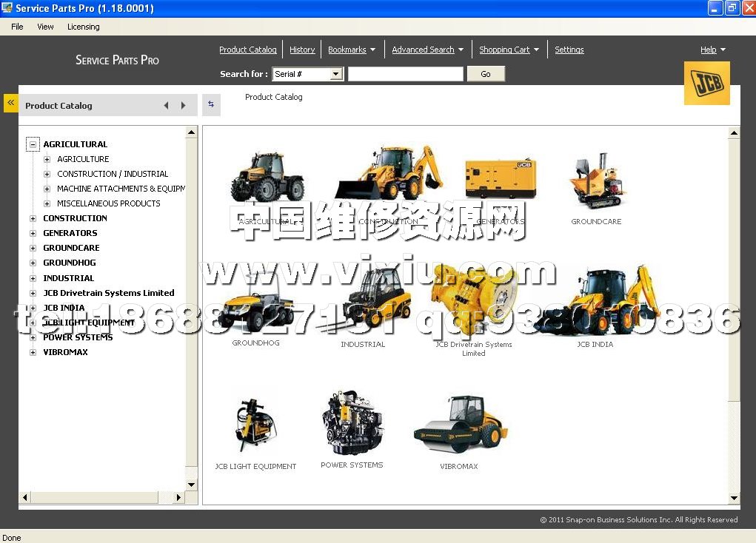Click the search text input field

(x=405, y=74)
